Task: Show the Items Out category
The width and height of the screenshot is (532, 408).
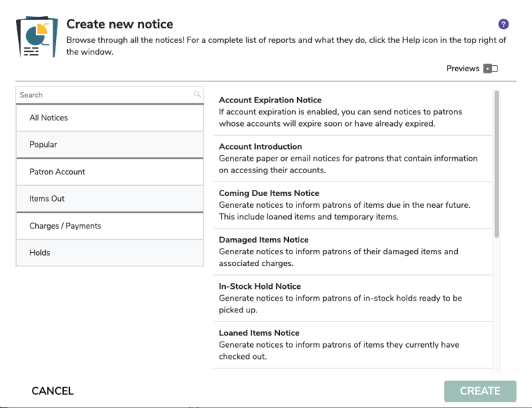Action: point(109,199)
